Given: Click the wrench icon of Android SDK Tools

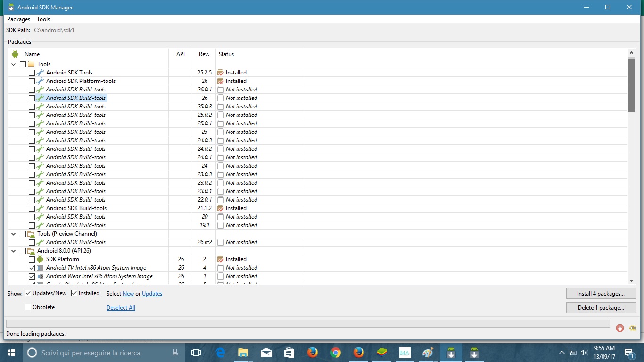Looking at the screenshot, I should pyautogui.click(x=40, y=73).
